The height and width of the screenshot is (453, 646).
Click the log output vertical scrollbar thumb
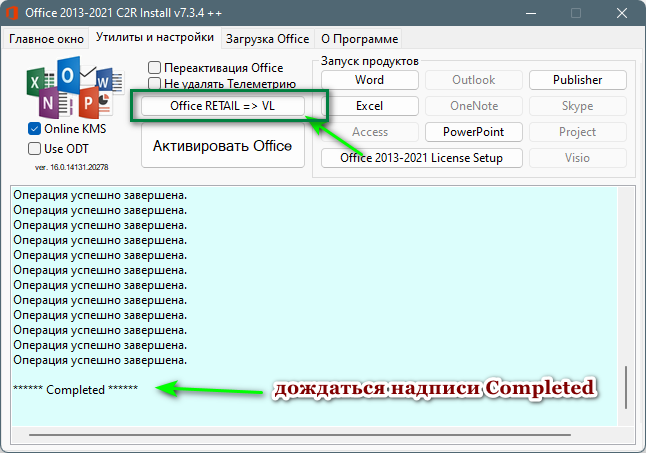click(626, 387)
